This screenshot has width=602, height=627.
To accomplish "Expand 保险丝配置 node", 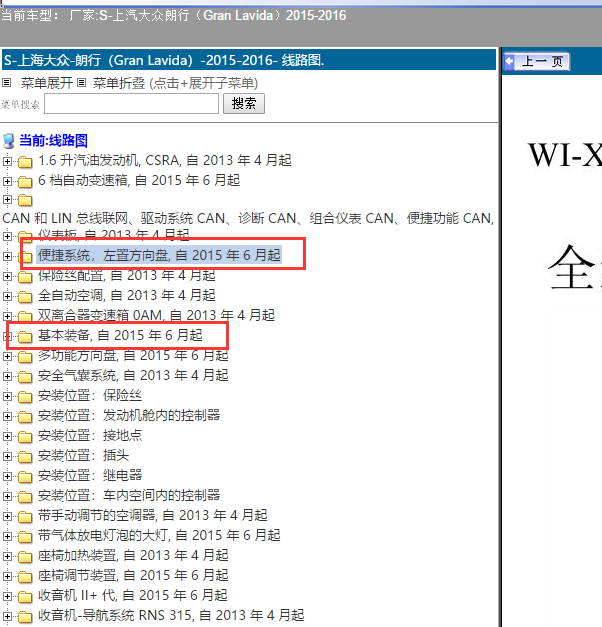I will click(7, 276).
